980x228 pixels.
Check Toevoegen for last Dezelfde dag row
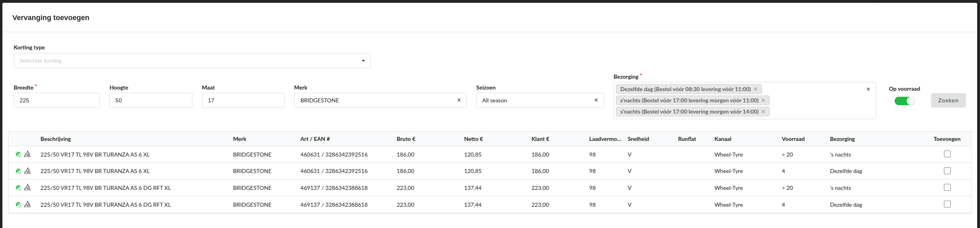click(947, 204)
